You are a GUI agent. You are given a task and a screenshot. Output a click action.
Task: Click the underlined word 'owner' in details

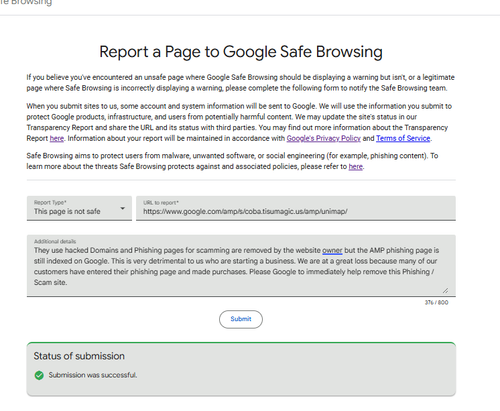pyautogui.click(x=332, y=250)
